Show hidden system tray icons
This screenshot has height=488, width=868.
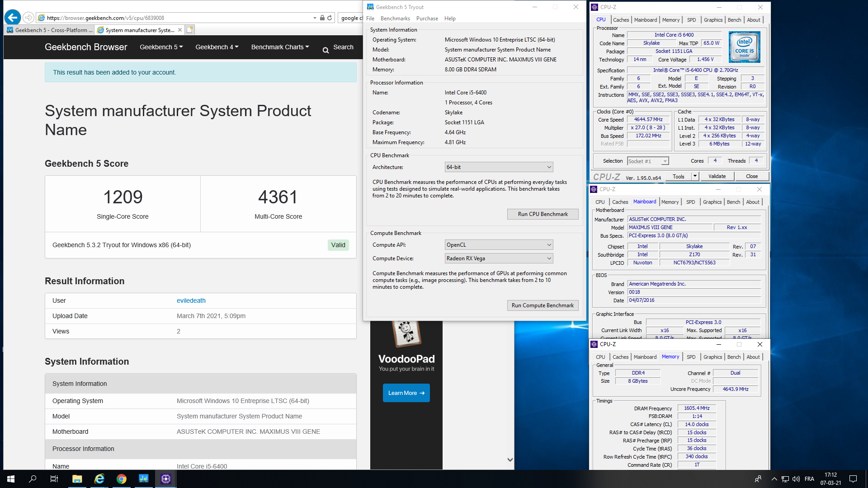coord(774,479)
